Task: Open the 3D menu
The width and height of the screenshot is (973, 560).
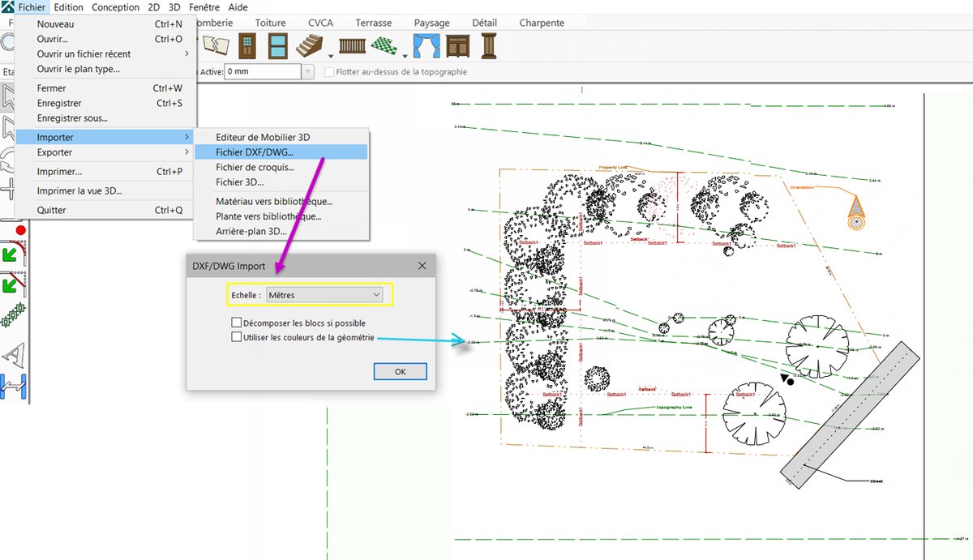Action: [x=174, y=7]
